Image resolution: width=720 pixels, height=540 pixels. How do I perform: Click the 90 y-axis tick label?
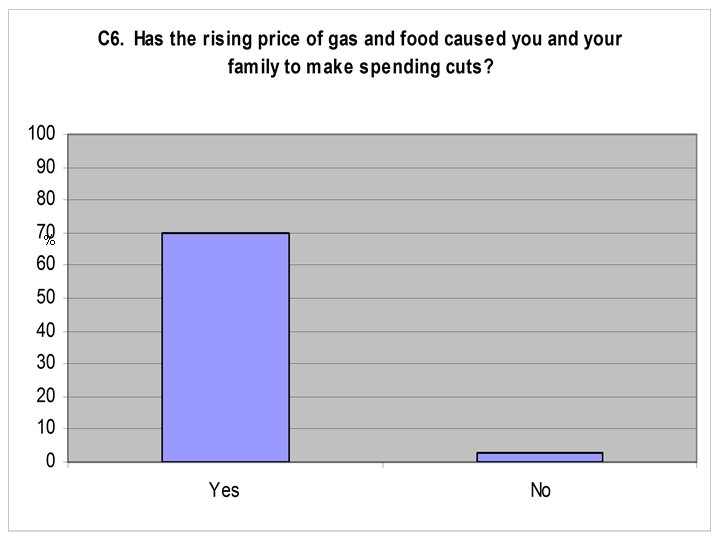tap(45, 167)
